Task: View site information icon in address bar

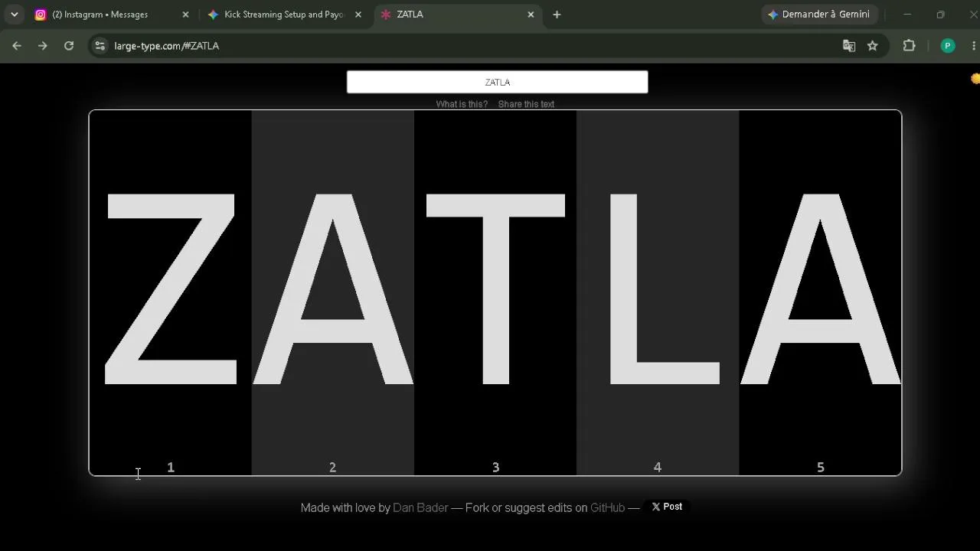Action: coord(100,46)
